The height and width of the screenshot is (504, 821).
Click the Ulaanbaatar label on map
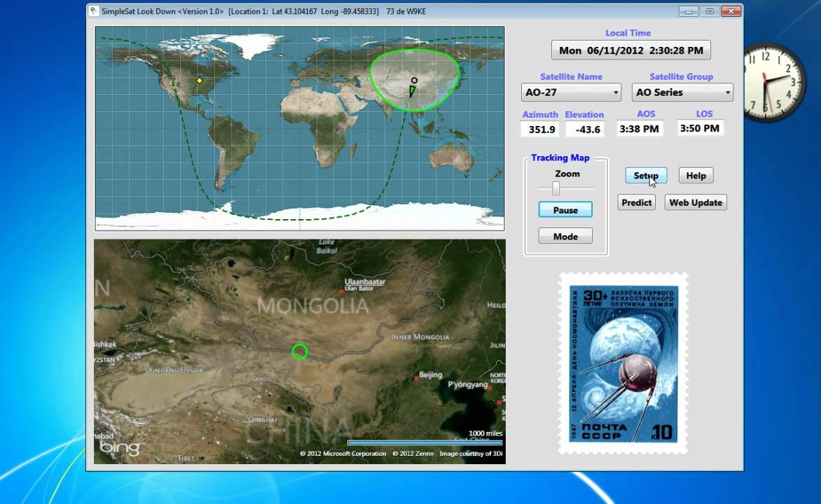tap(364, 281)
